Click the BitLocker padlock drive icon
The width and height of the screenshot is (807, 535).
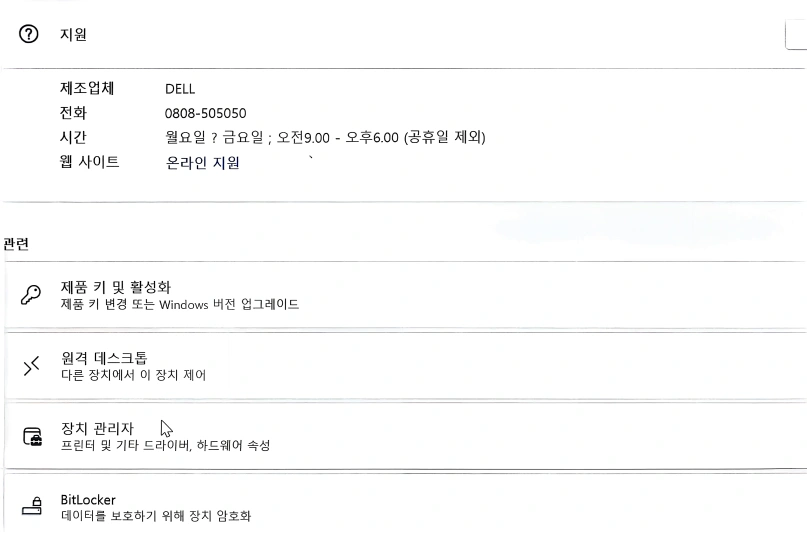(32, 506)
